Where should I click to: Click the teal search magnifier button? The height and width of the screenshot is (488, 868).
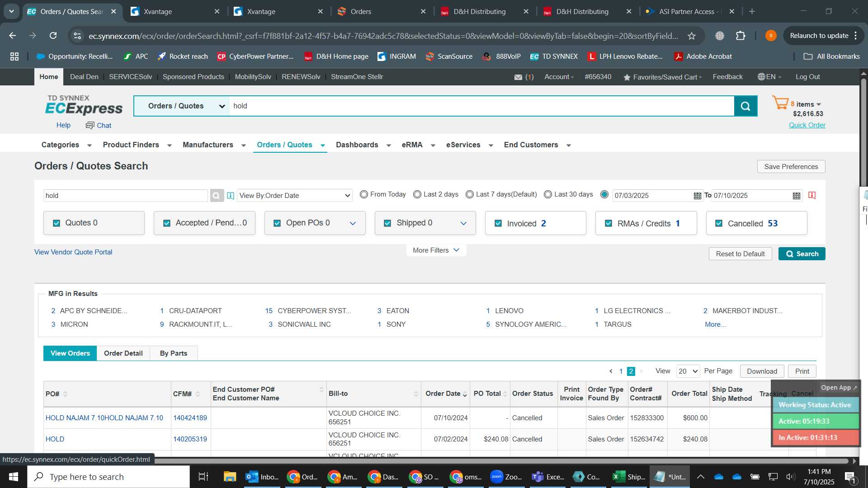[745, 106]
